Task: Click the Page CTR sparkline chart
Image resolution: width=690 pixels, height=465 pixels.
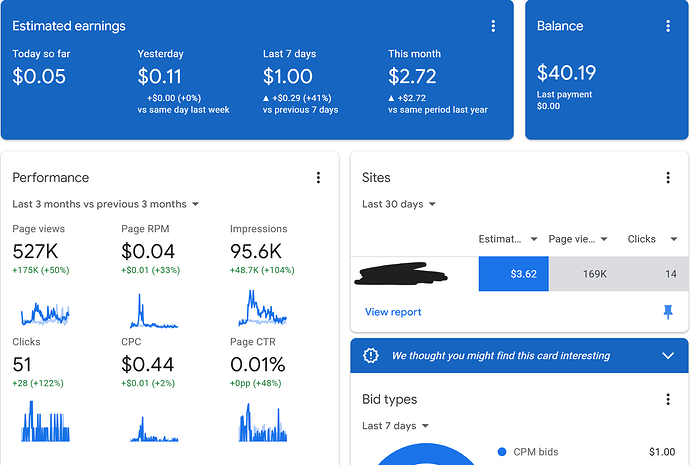Action: (263, 422)
